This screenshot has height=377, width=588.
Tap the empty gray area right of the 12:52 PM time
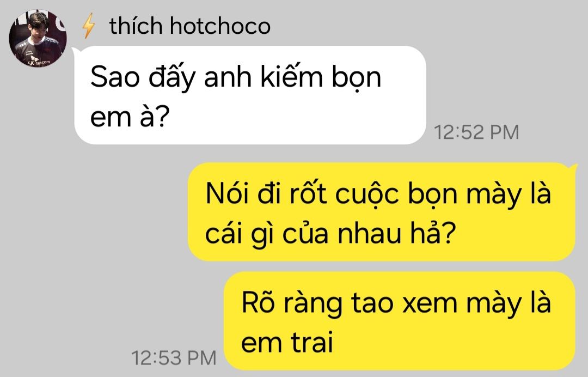(553, 131)
